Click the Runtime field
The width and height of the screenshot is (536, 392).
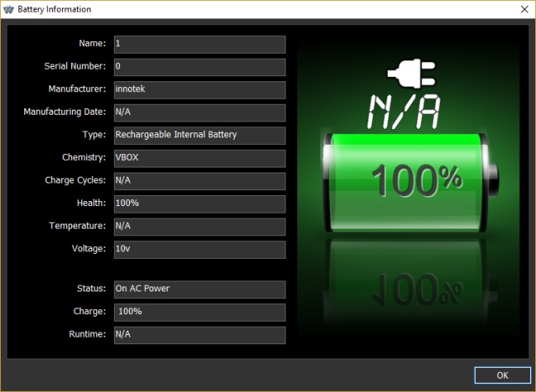tap(198, 334)
